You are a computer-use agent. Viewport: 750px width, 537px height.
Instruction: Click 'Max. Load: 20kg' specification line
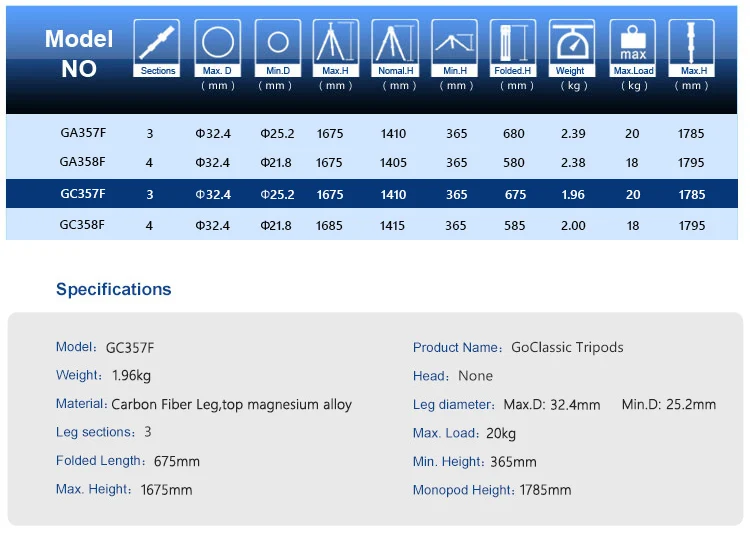point(464,433)
